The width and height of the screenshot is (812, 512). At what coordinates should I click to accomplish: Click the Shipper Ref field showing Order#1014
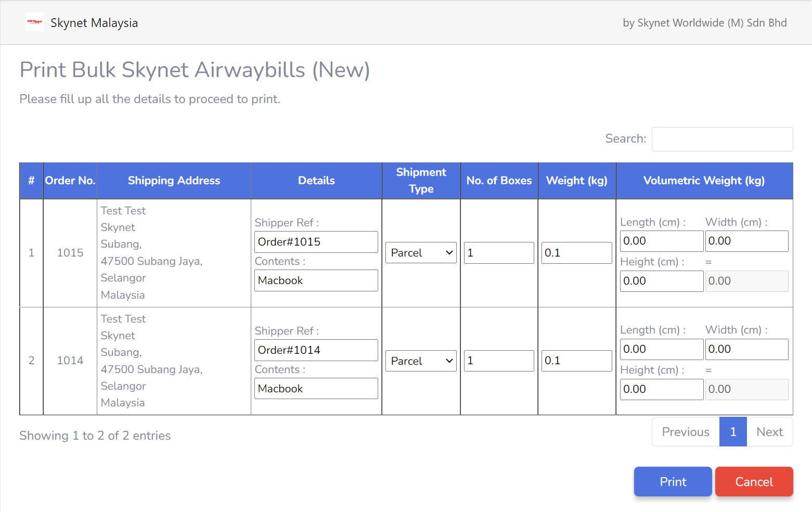click(x=316, y=350)
